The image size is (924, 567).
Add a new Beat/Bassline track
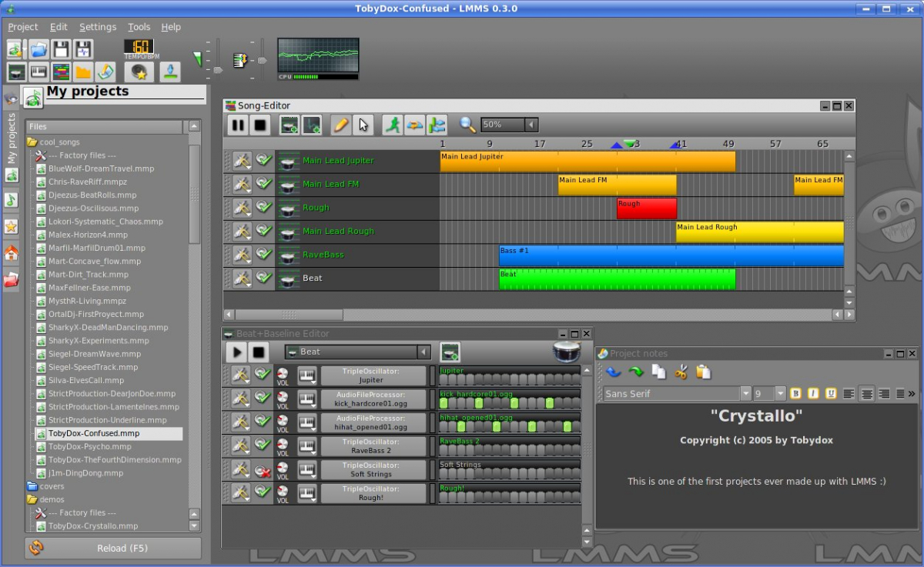pos(289,125)
